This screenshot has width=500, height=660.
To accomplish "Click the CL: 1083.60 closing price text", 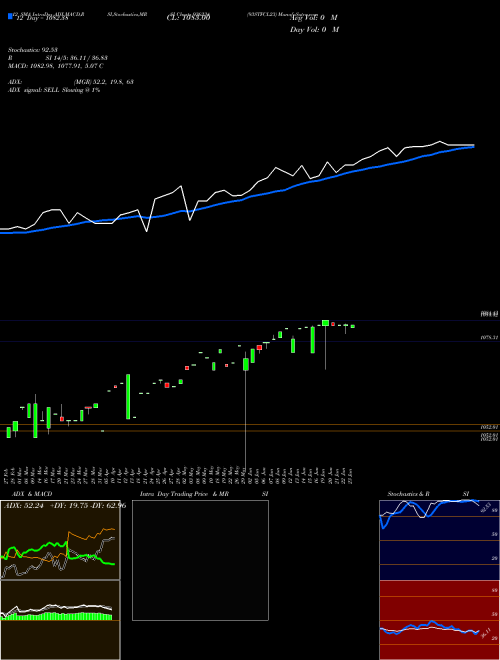I will point(188,18).
